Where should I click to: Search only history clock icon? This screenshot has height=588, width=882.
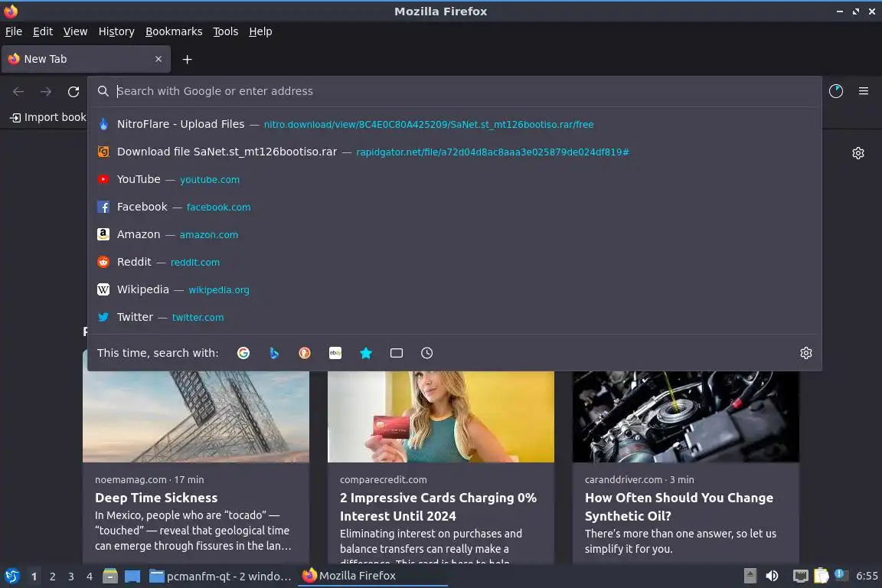pos(427,353)
